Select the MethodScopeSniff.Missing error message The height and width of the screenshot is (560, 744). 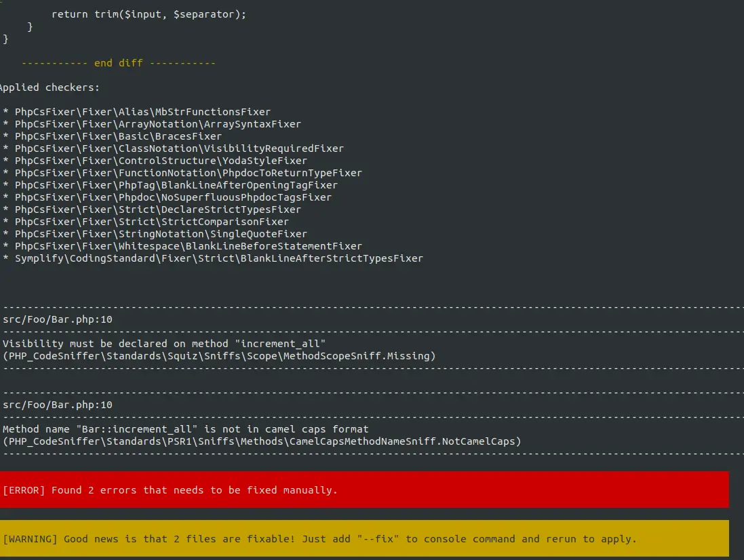point(217,349)
